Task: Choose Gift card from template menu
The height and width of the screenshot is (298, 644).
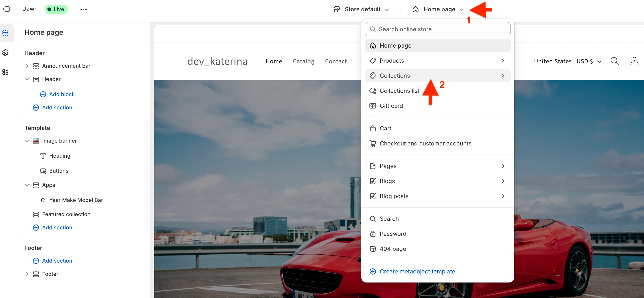Action: pos(391,106)
